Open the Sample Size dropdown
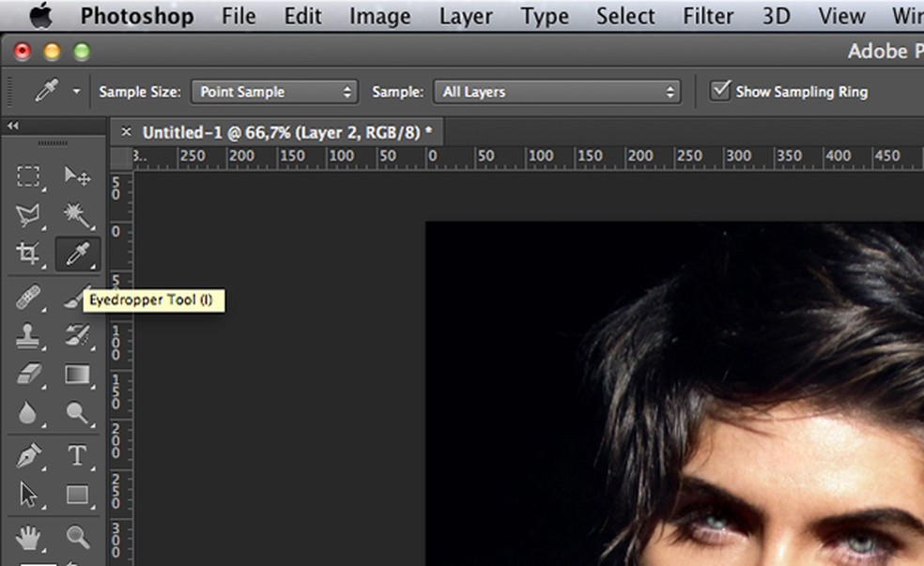 (274, 92)
